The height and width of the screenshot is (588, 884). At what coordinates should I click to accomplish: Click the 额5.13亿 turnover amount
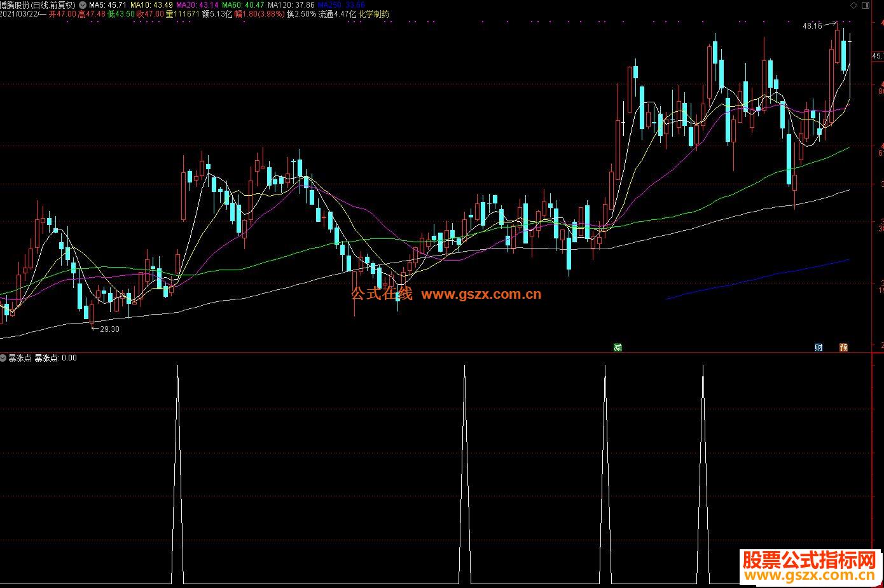(216, 14)
